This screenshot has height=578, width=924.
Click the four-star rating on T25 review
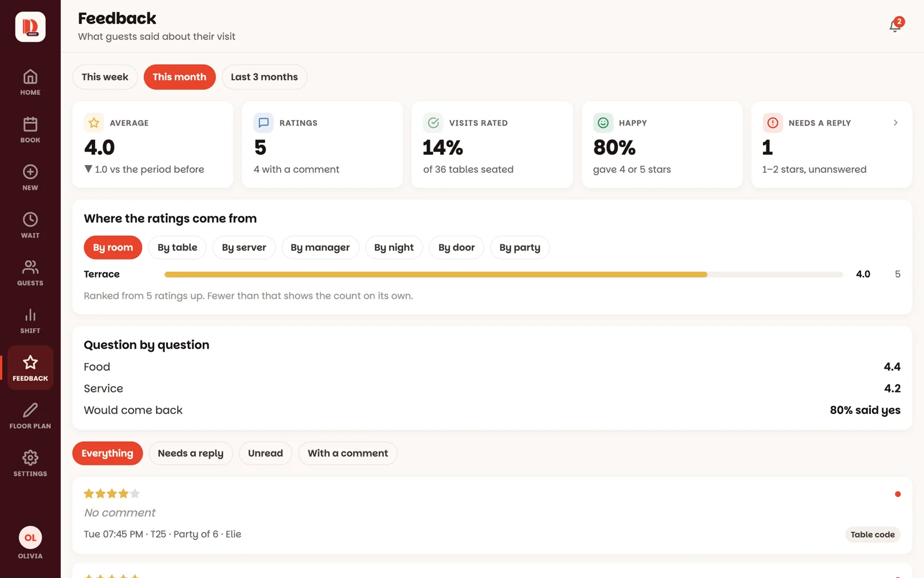tap(112, 494)
